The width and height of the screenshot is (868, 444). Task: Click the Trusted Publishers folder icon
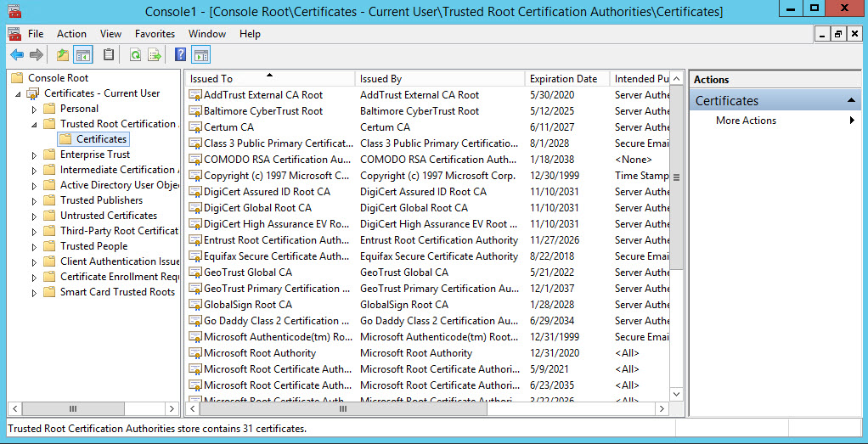50,200
